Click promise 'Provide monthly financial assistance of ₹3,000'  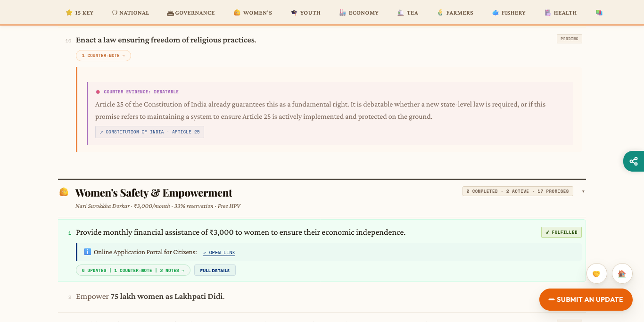240,232
